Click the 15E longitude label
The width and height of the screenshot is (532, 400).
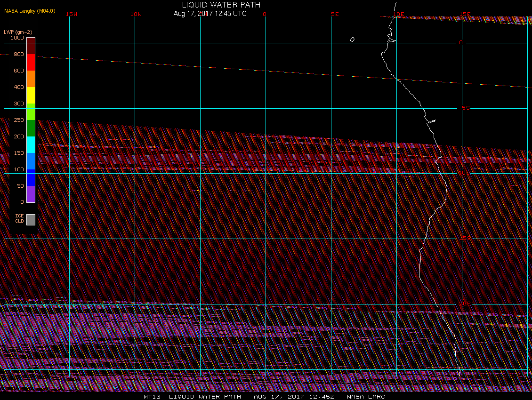coord(465,14)
